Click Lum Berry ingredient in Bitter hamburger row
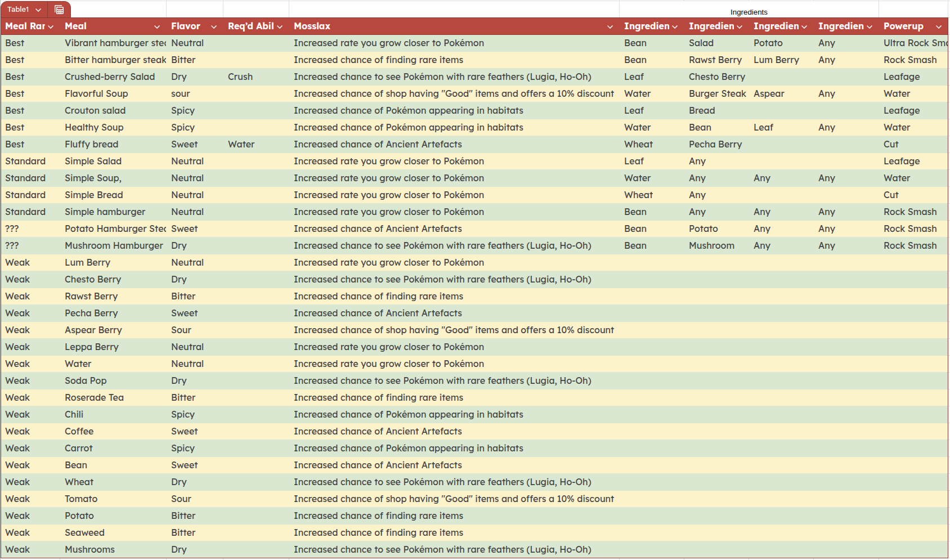Image resolution: width=950 pixels, height=560 pixels. [781, 60]
